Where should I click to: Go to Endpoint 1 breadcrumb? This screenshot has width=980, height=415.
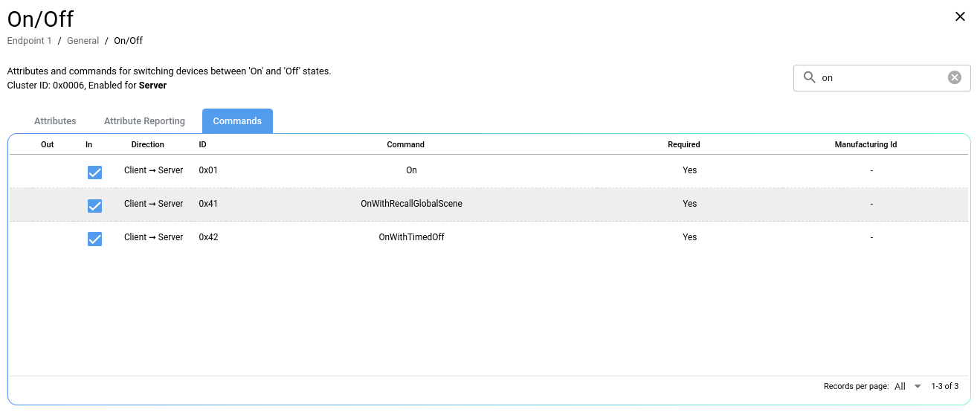coord(30,41)
